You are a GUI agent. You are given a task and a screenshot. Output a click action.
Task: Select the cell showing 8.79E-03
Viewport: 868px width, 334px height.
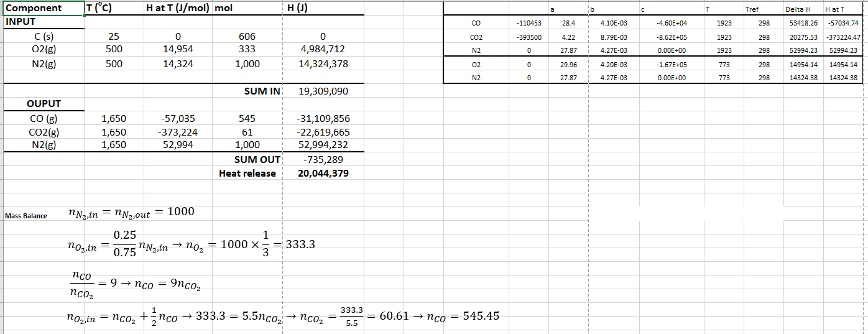[614, 37]
